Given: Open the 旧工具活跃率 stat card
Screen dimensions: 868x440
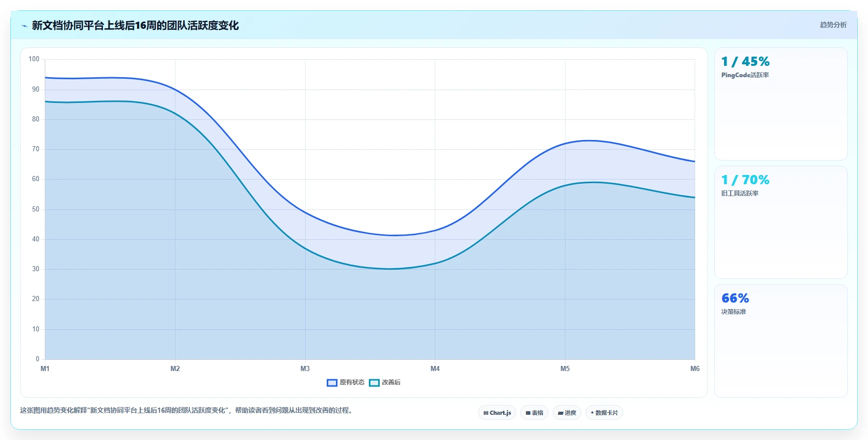Looking at the screenshot, I should 781,222.
